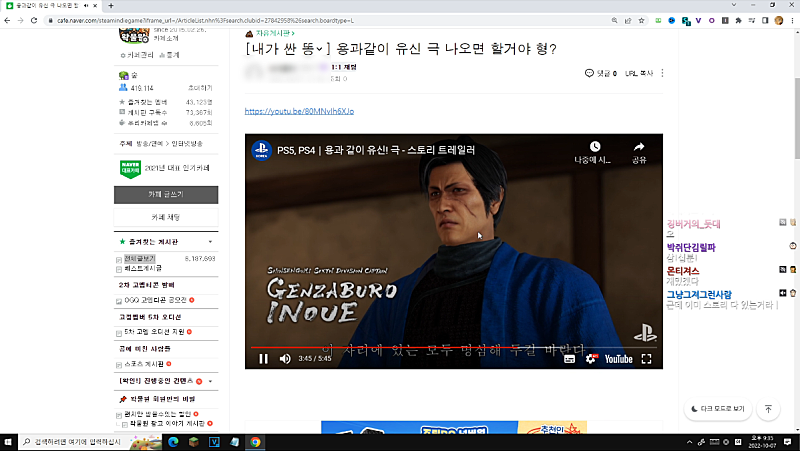Click the scroll-to-top arrow button
Image resolution: width=800 pixels, height=451 pixels.
(768, 409)
